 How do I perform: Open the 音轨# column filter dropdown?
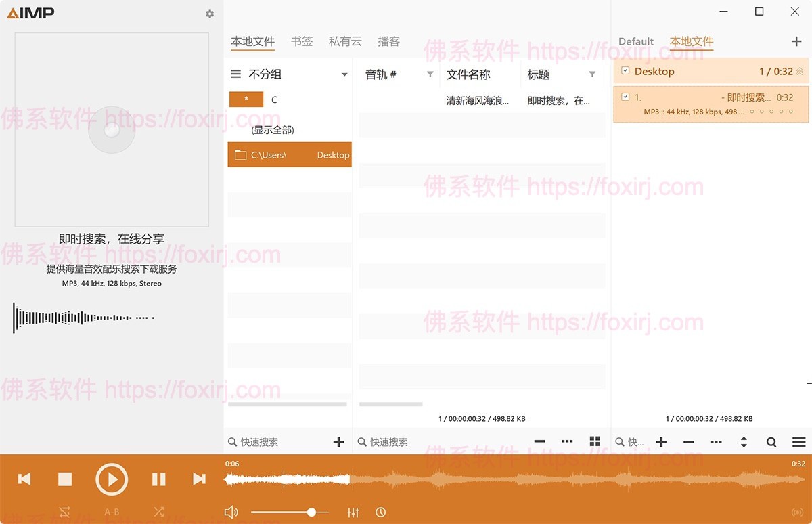point(432,74)
